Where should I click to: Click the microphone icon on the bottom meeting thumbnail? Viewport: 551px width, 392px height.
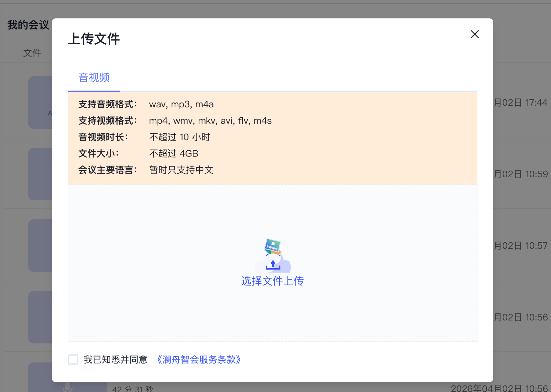[x=68, y=387]
